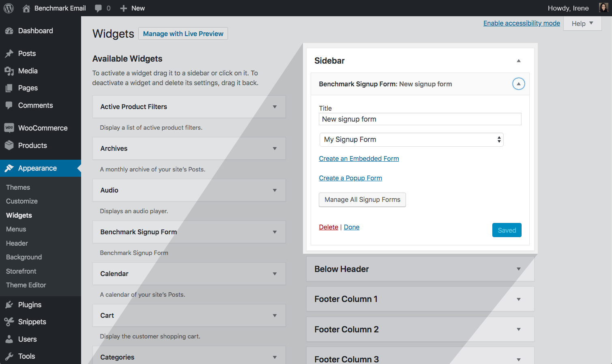This screenshot has width=612, height=364.
Task: Click the WooCommerce icon in sidebar
Action: [9, 128]
